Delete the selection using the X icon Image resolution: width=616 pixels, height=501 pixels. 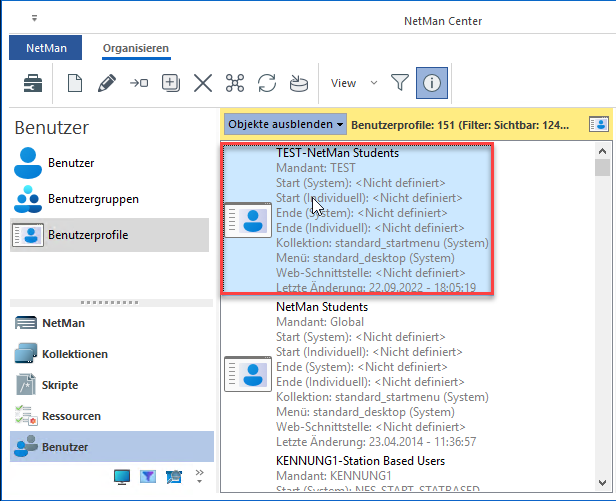[203, 83]
